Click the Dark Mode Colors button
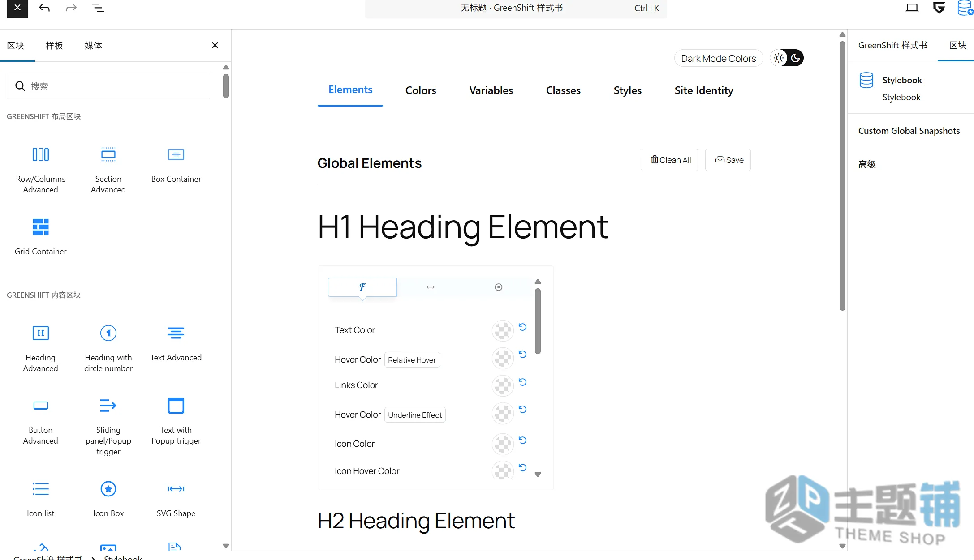 [718, 58]
